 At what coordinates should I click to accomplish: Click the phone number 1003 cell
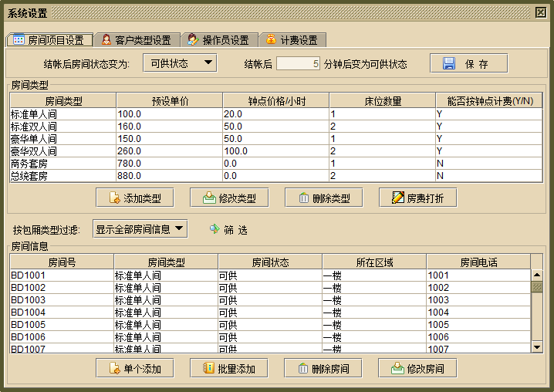point(478,300)
